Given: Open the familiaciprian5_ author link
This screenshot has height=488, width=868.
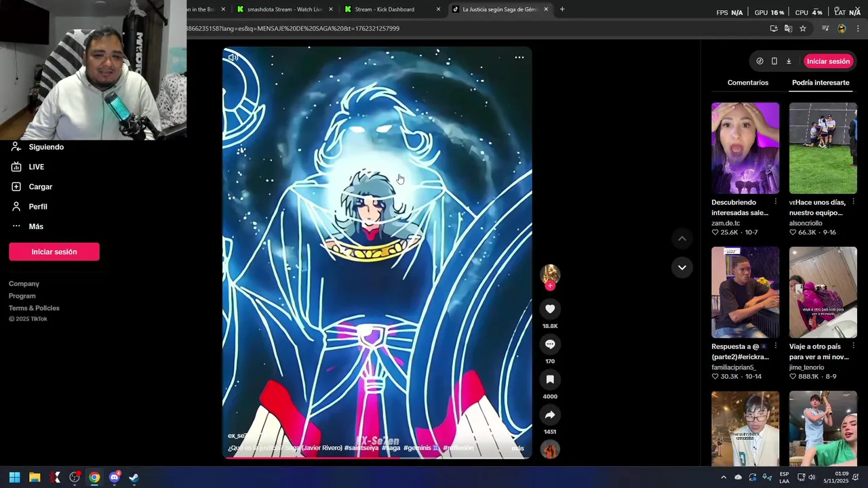Looking at the screenshot, I should click(x=734, y=367).
